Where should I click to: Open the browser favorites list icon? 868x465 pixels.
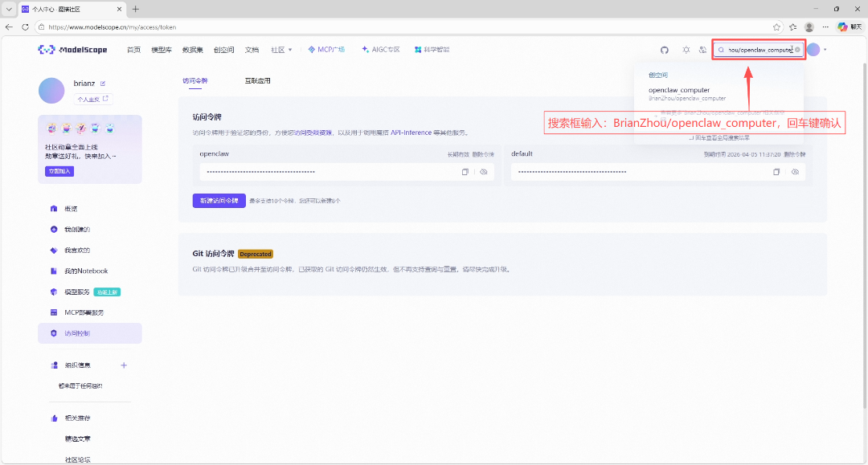(x=792, y=27)
